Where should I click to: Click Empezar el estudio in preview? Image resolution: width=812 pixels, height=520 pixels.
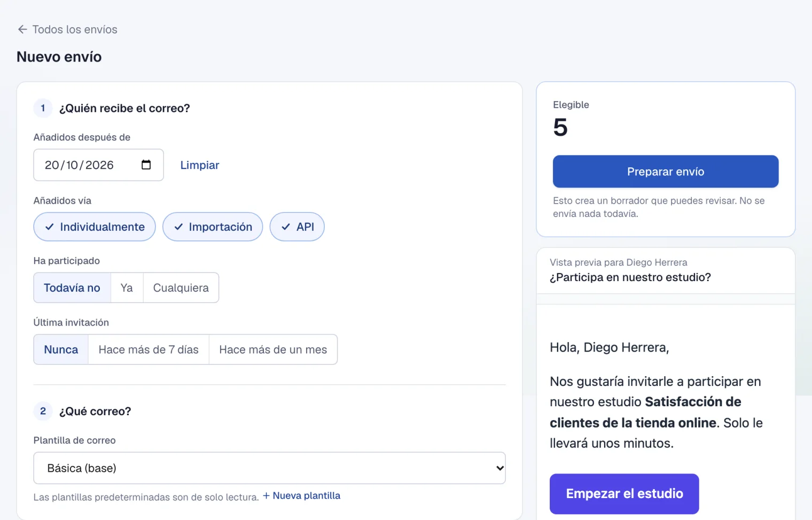pos(624,494)
